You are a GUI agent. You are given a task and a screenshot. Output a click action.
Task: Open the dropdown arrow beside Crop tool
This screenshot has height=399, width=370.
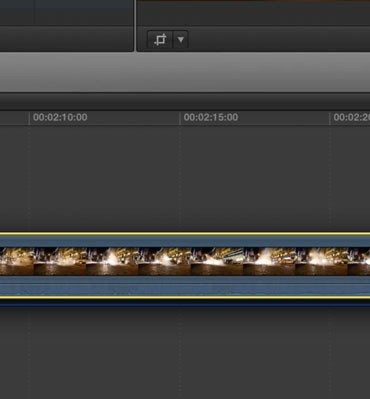[181, 40]
